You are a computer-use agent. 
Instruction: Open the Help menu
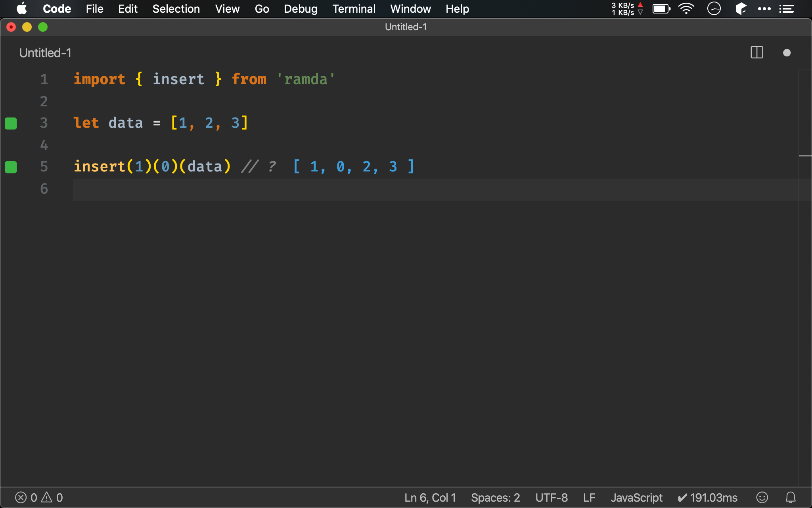457,9
